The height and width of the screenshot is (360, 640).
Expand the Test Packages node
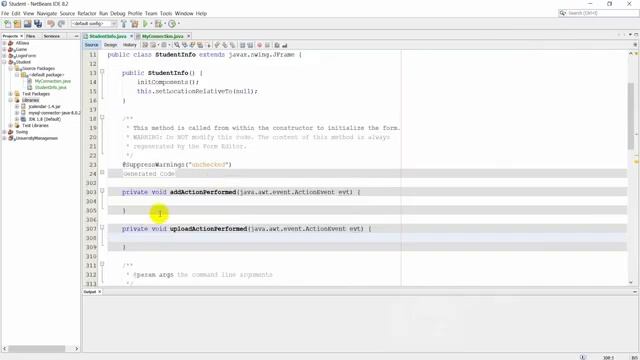pyautogui.click(x=11, y=94)
